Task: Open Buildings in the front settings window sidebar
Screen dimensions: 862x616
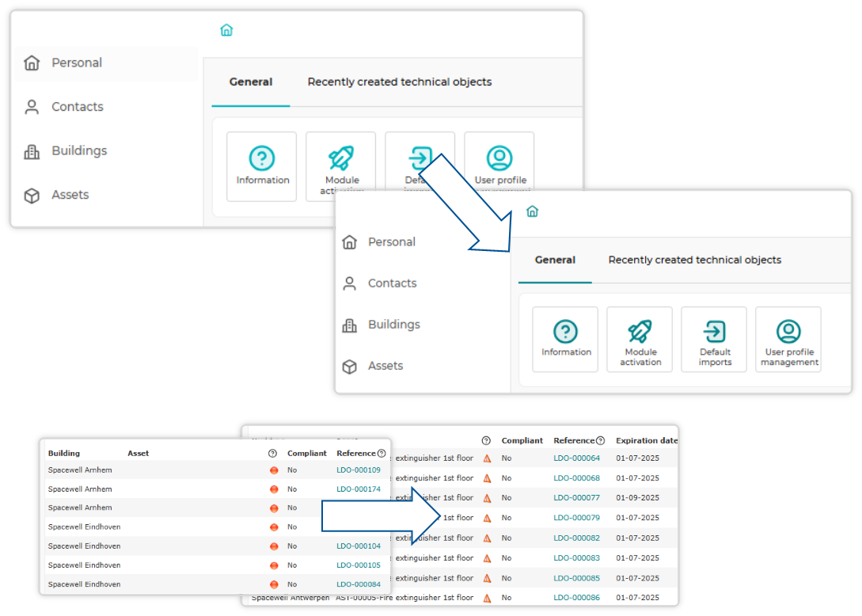Action: 394,325
